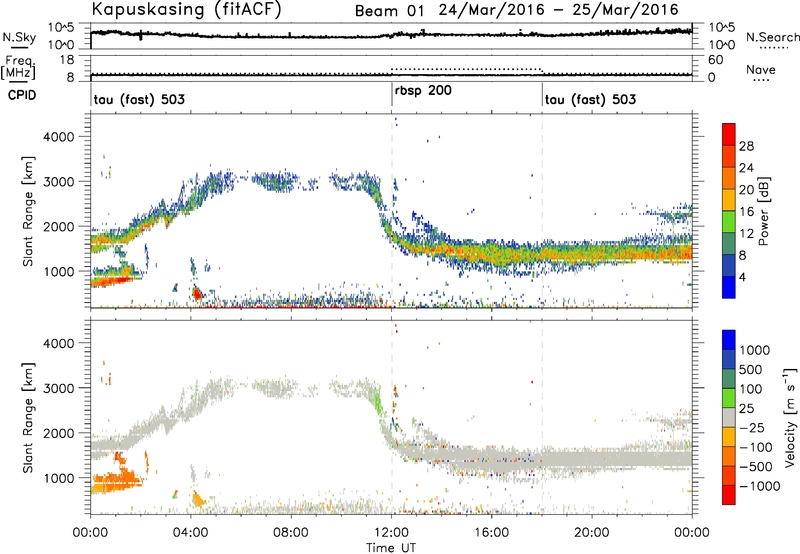The height and width of the screenshot is (554, 800).
Task: Click the date range '24/Mar/2016 - 25/Mar/2016'
Action: [559, 10]
